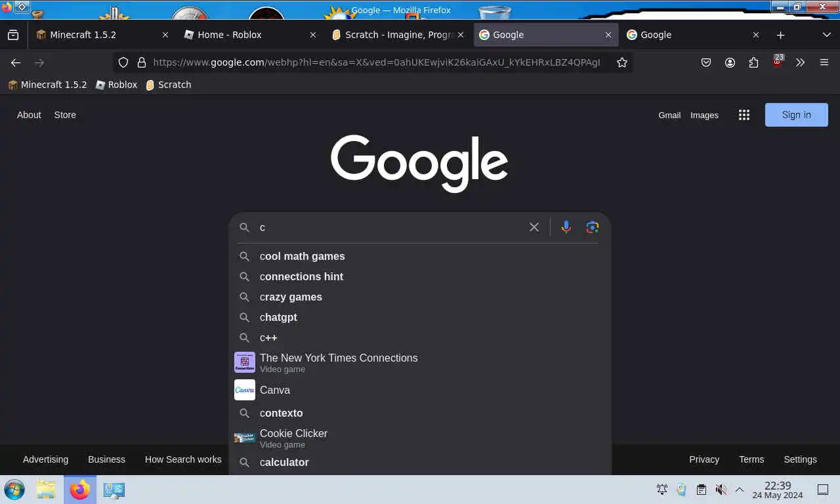Click the URL address bar

pyautogui.click(x=376, y=62)
